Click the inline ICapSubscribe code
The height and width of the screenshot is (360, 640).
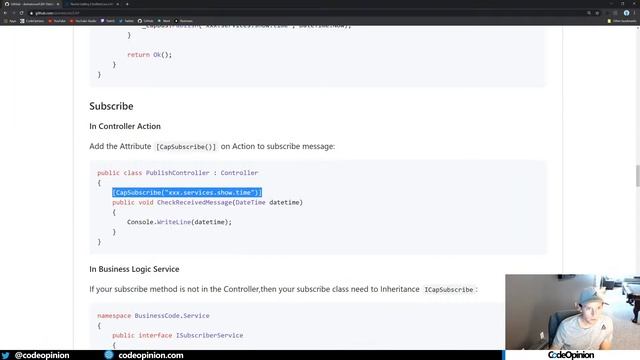(x=449, y=289)
